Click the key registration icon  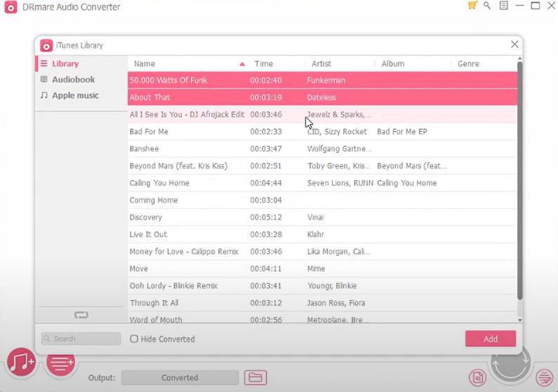click(487, 6)
